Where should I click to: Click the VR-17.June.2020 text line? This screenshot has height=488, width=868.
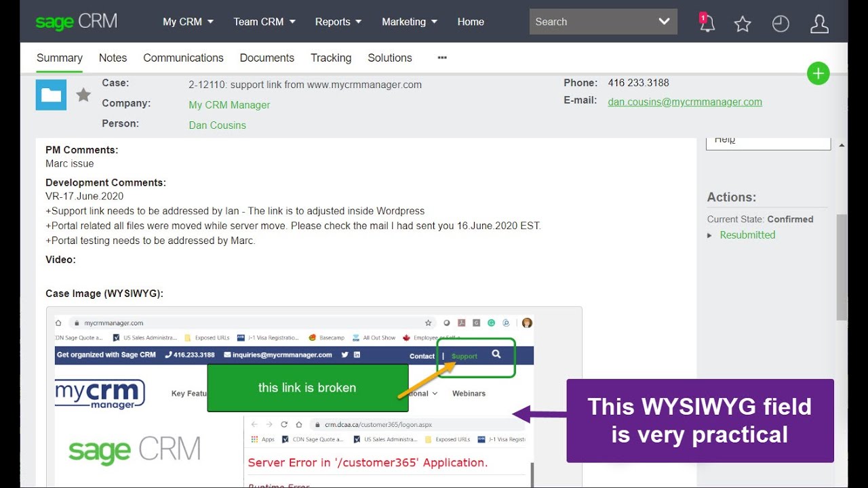point(85,196)
